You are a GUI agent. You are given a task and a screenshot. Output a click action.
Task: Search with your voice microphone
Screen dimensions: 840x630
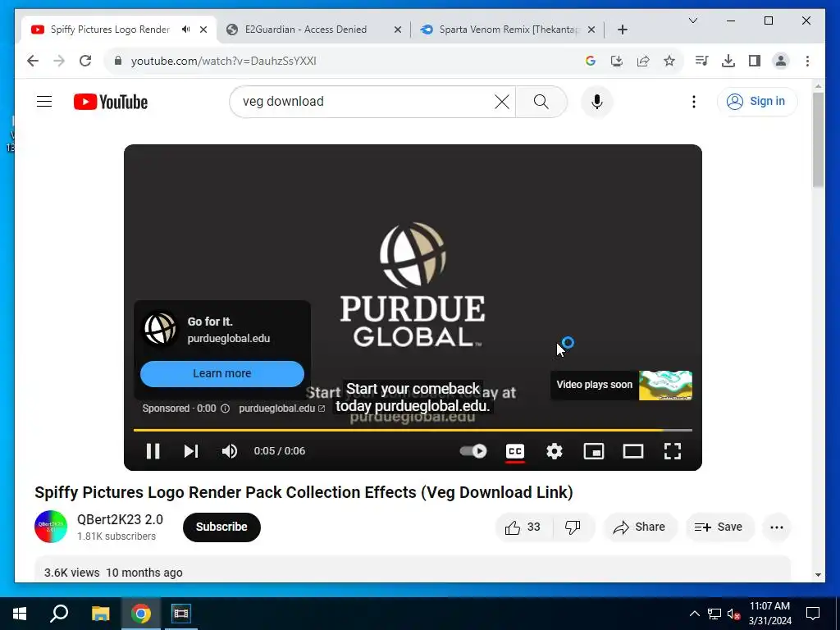[597, 101]
